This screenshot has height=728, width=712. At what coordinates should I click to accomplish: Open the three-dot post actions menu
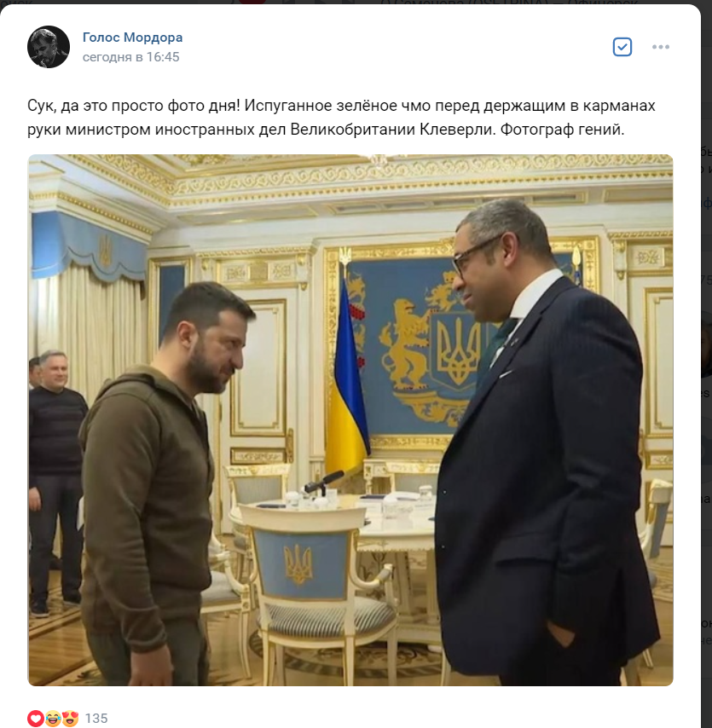click(661, 47)
